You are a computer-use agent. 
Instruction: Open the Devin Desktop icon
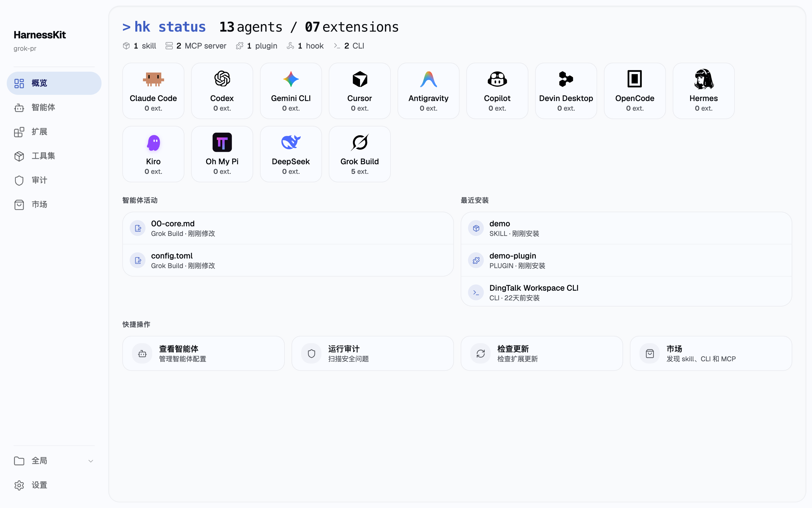point(566,79)
